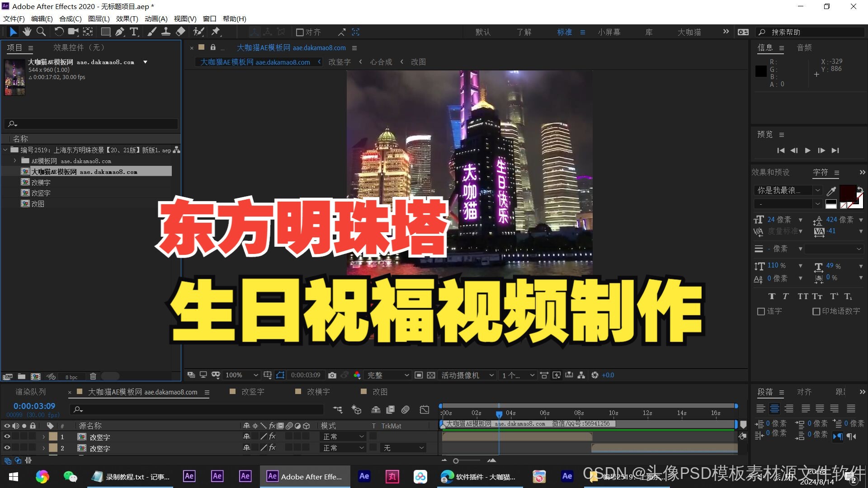868x488 pixels.
Task: Click the snapshot camera icon
Action: coord(332,375)
